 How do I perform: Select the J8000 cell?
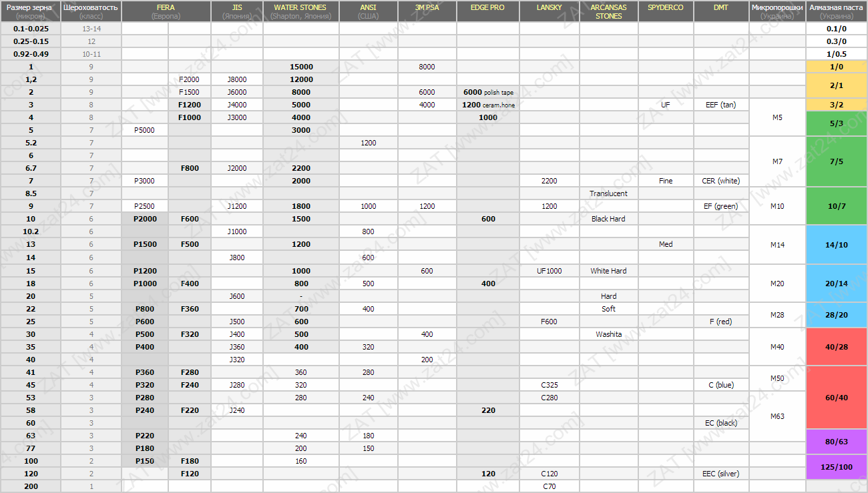click(x=237, y=79)
